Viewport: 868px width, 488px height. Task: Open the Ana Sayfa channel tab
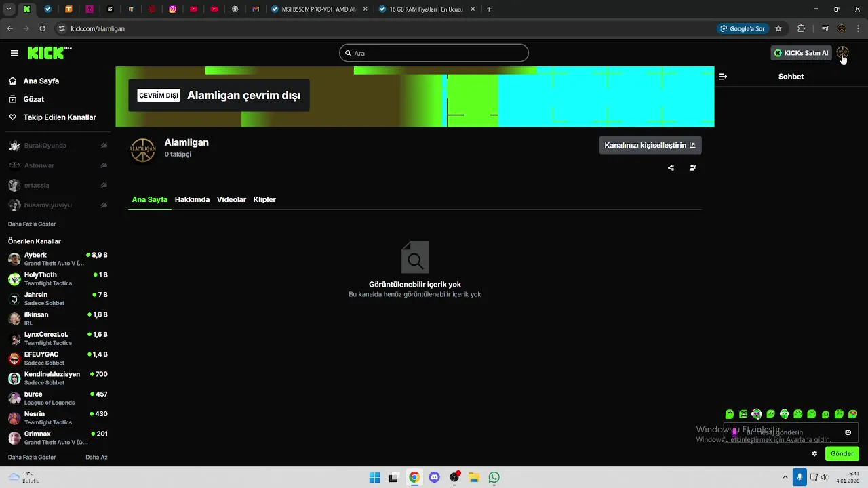click(150, 199)
